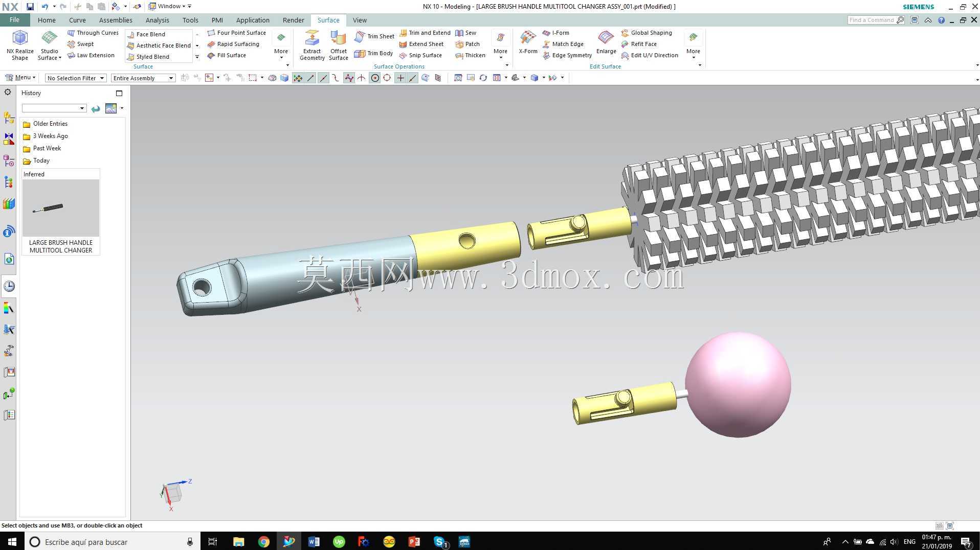Toggle snap to End Point
Viewport: 980px width, 550px height.
[310, 78]
